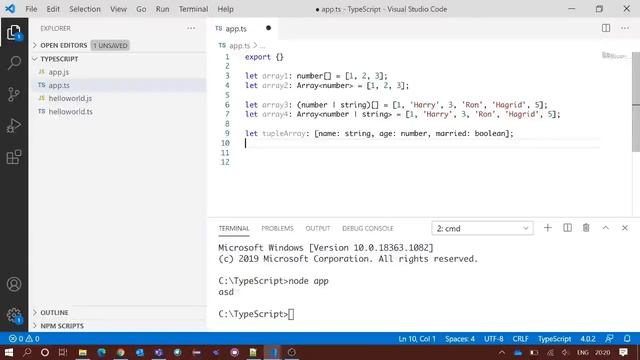Open the File menu
Viewport: 640px width, 360px height.
pos(31,9)
